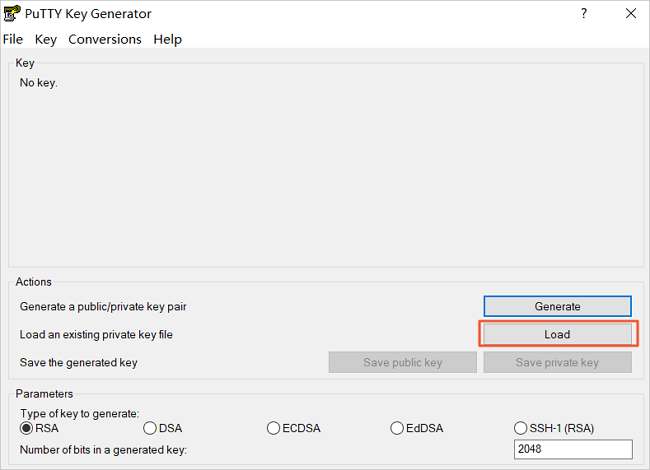The image size is (650, 470).
Task: Open the Help menu
Action: click(167, 39)
